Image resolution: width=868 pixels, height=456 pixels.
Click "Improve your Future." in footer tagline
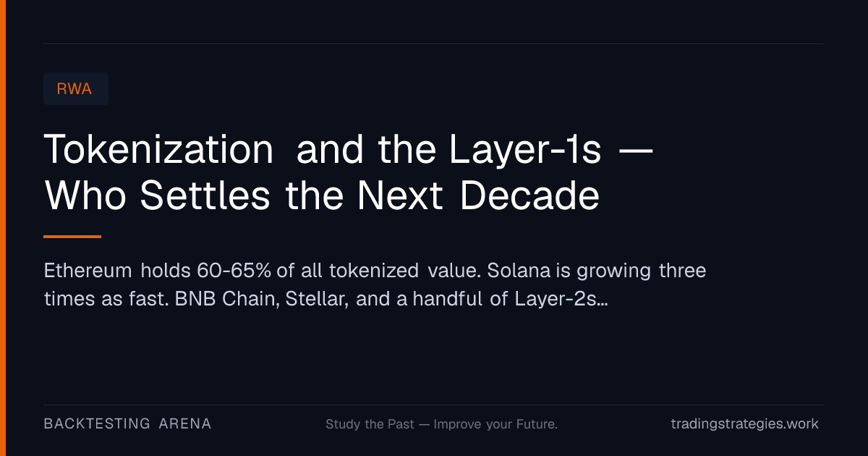[x=495, y=424]
